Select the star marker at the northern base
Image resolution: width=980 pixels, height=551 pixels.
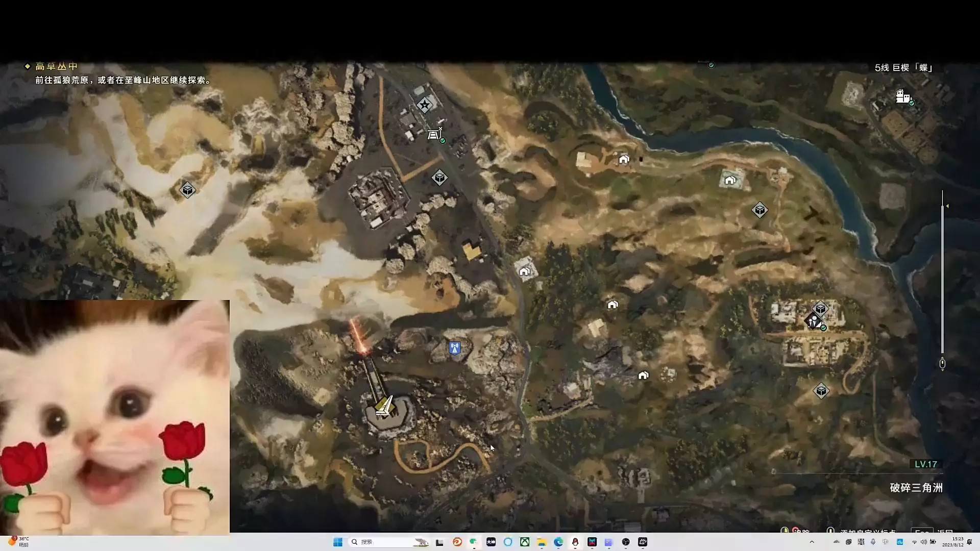[x=425, y=105]
